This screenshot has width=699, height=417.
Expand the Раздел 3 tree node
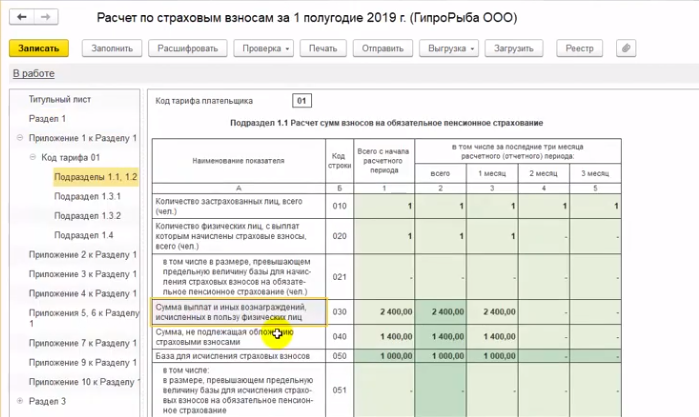pos(20,401)
